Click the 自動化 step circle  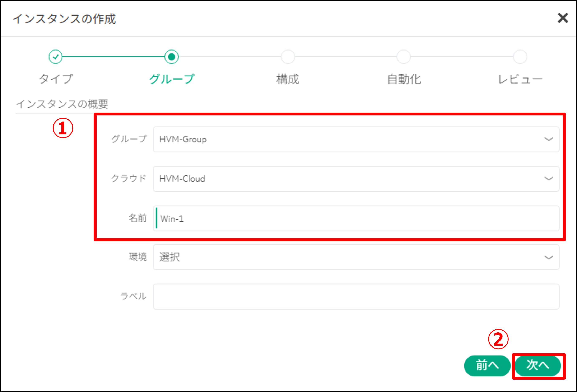[x=404, y=57]
